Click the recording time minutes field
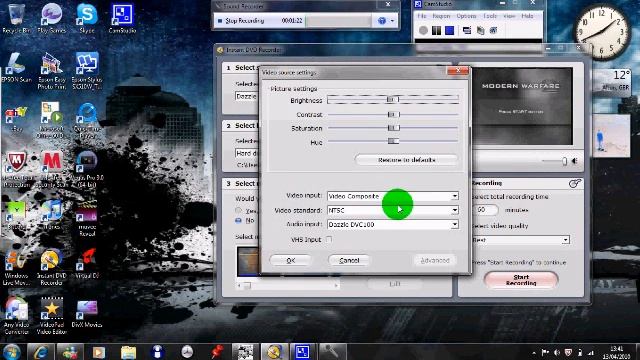 (485, 210)
